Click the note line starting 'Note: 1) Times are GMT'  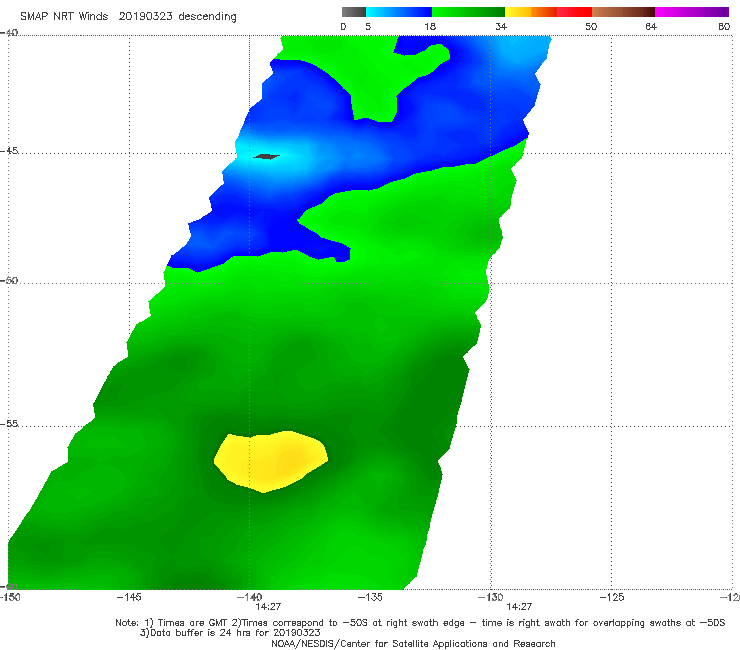[x=420, y=623]
